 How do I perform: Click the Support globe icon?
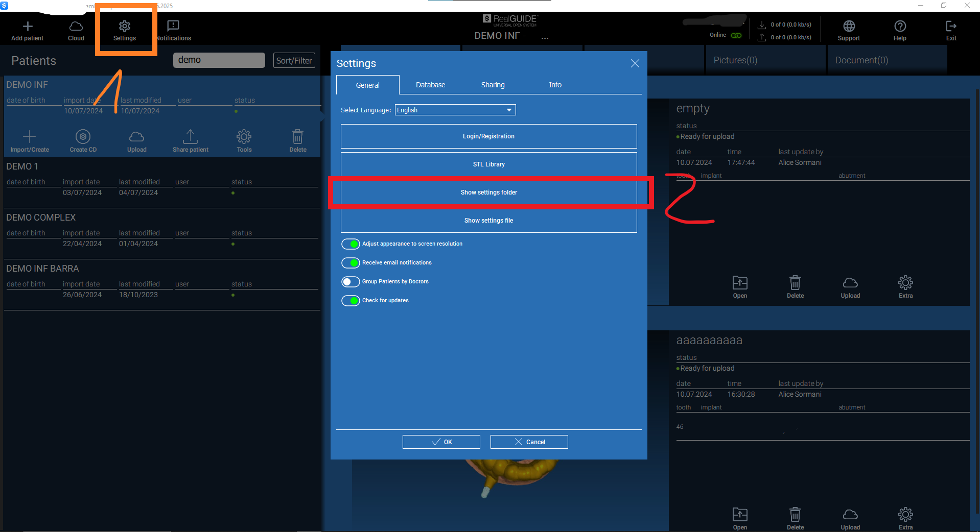point(849,27)
